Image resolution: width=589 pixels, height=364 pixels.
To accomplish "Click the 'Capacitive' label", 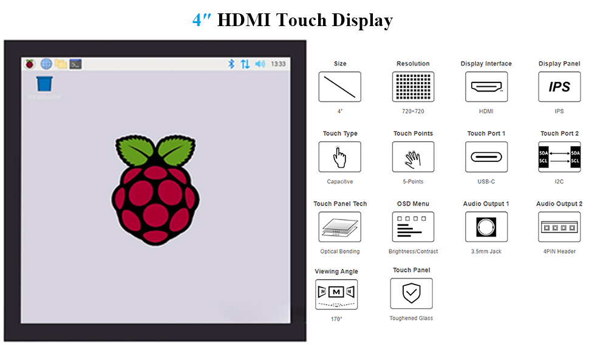I will click(x=339, y=181).
